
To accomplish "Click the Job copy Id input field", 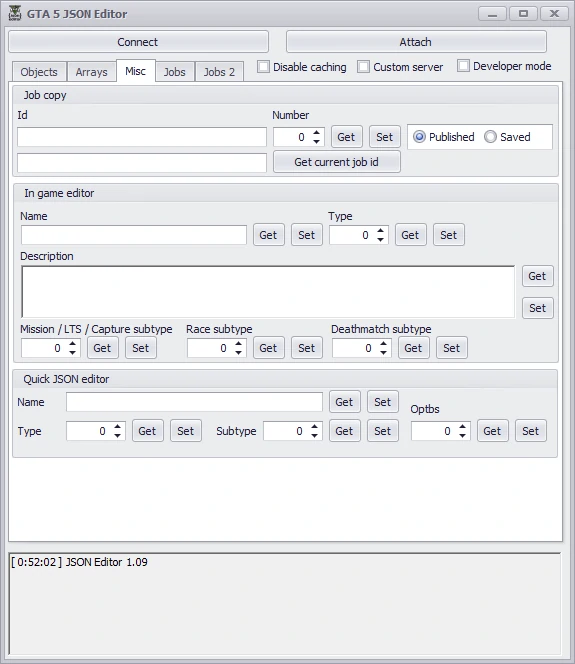I will (142, 137).
